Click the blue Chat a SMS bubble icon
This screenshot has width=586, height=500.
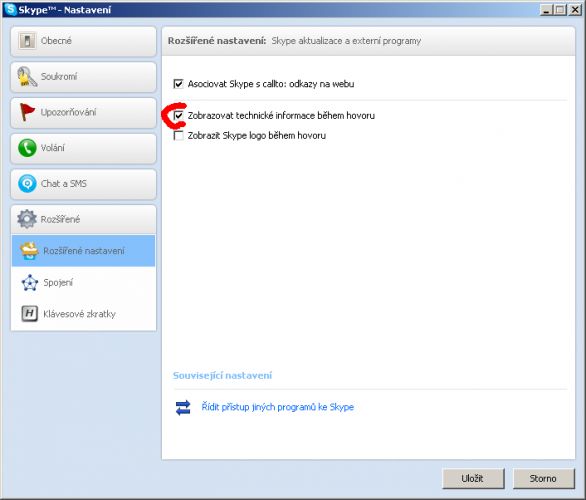[x=27, y=183]
